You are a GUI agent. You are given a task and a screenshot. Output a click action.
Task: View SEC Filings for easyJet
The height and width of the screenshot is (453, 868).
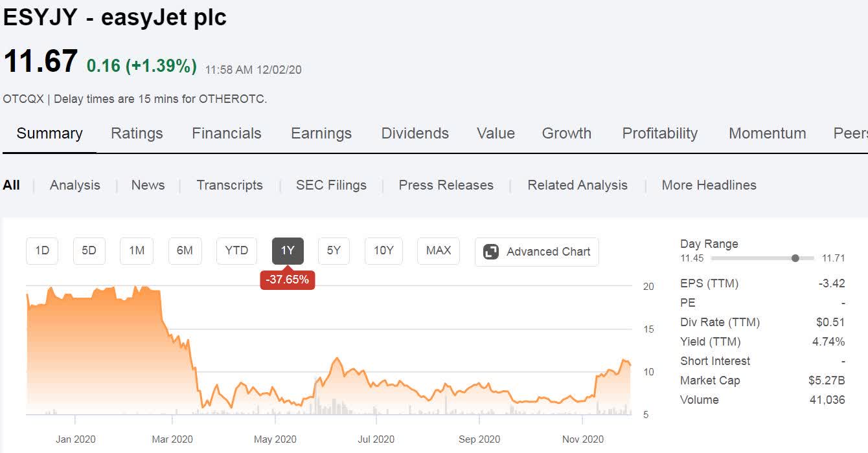click(x=331, y=185)
